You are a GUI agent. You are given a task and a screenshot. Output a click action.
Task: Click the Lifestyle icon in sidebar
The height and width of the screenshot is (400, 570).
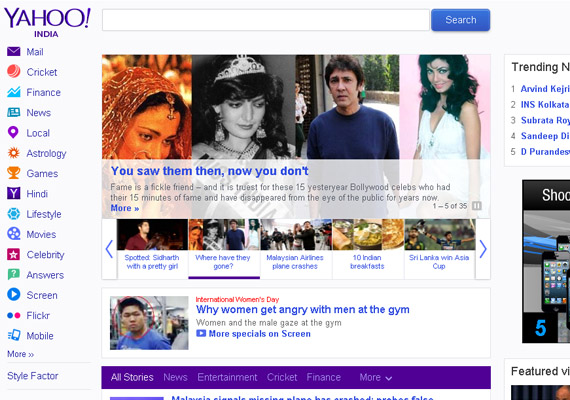(x=14, y=214)
